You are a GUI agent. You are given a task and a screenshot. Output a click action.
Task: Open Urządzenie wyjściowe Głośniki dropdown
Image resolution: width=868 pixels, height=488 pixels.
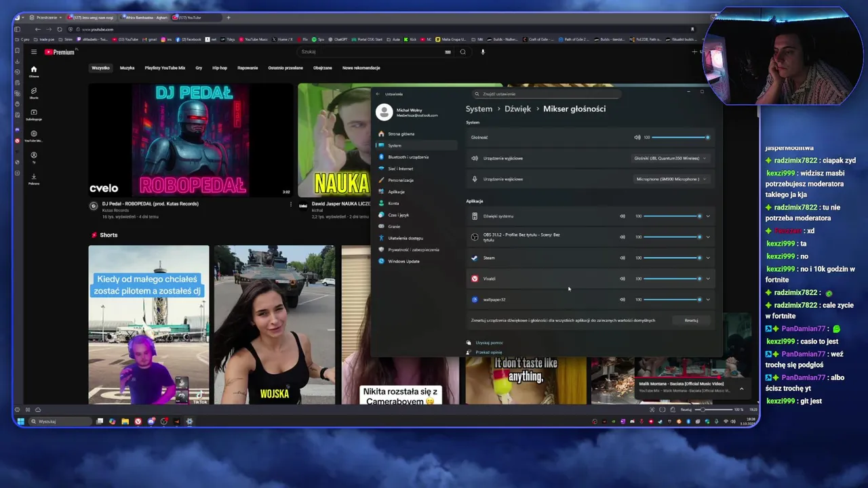coord(670,159)
